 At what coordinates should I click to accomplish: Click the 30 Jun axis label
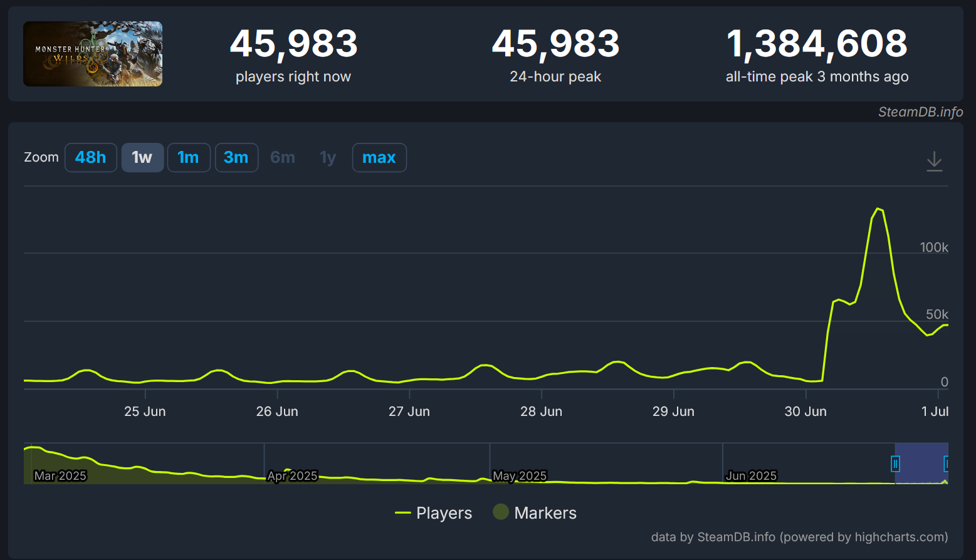point(805,412)
